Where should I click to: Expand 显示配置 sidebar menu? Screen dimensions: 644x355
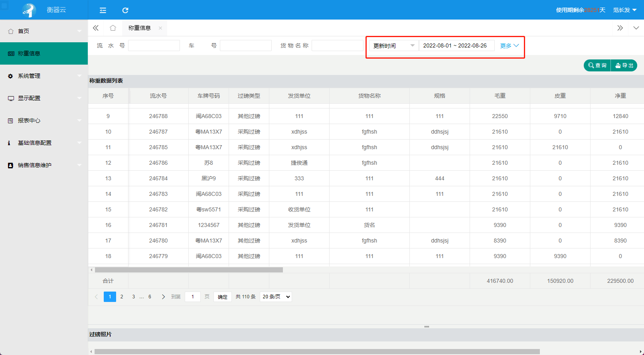tap(44, 98)
